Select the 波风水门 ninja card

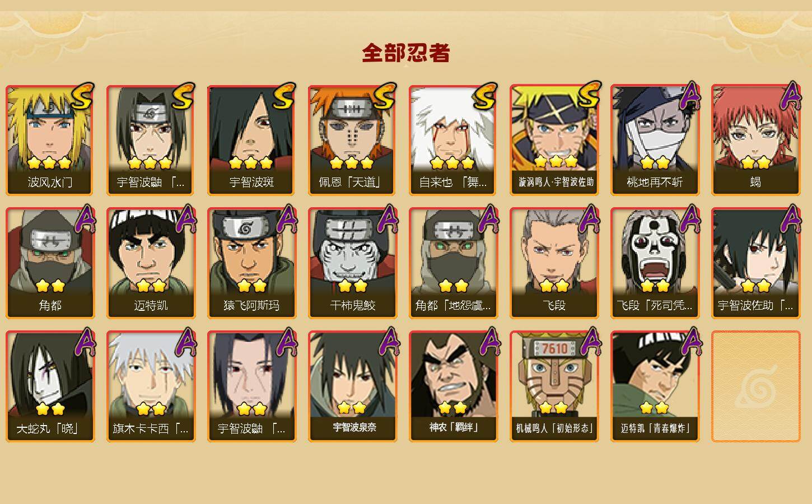point(50,140)
